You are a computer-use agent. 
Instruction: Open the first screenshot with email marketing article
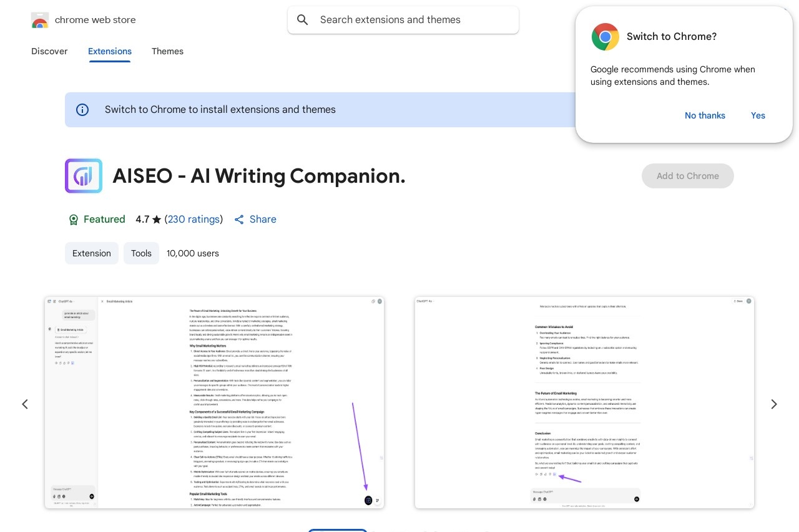pos(214,402)
